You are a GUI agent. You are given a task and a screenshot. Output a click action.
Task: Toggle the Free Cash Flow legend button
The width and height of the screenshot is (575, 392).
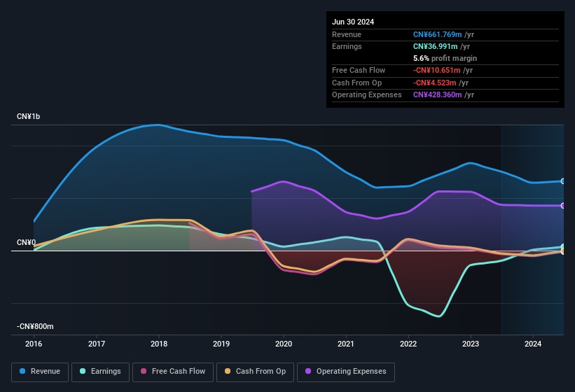[173, 372]
